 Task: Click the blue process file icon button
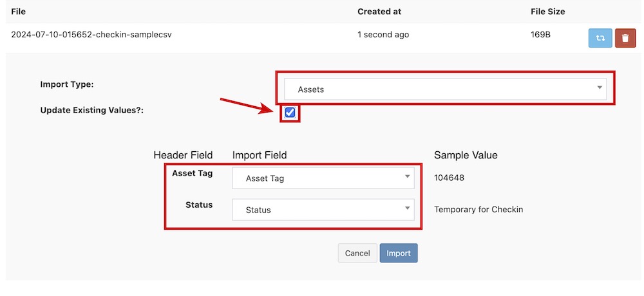coord(600,38)
